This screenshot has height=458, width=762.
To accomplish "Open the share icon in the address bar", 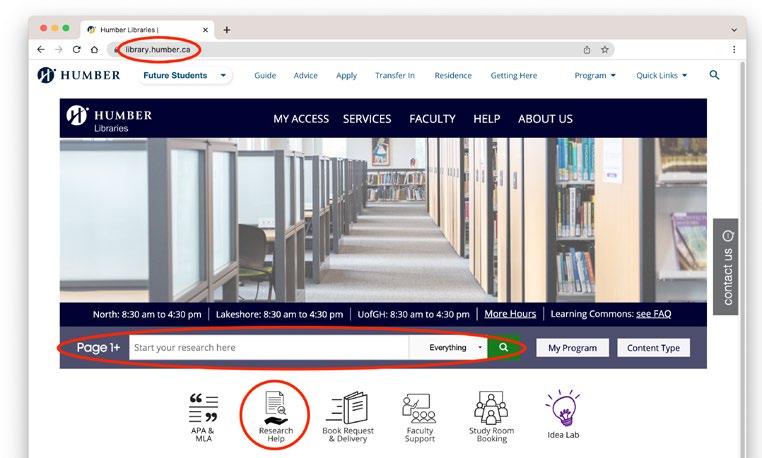I will coord(587,50).
